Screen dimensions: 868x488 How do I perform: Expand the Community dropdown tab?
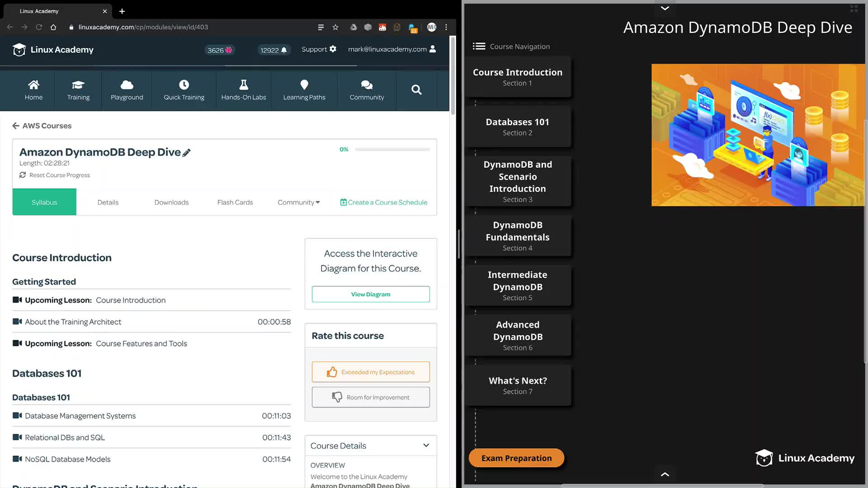click(x=298, y=202)
